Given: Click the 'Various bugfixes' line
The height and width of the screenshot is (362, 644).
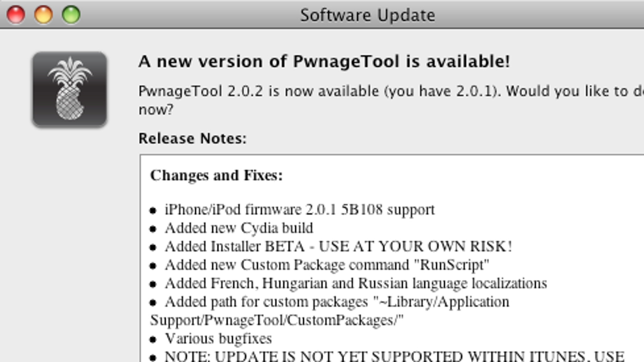Looking at the screenshot, I should click(x=218, y=339).
